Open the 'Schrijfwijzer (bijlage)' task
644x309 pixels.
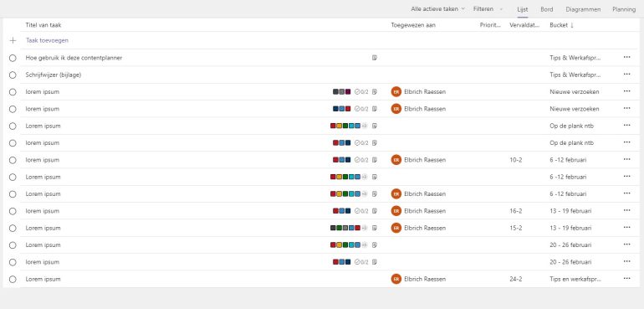click(x=54, y=75)
